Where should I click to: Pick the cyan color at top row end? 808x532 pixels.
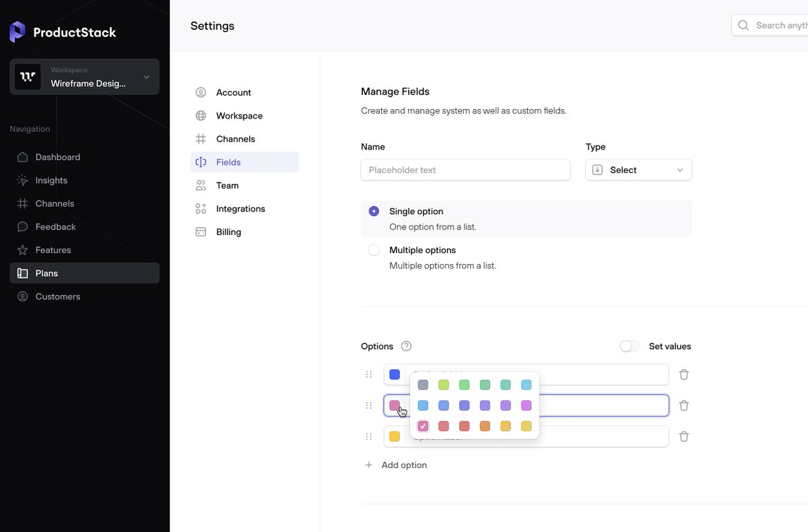[x=527, y=385]
